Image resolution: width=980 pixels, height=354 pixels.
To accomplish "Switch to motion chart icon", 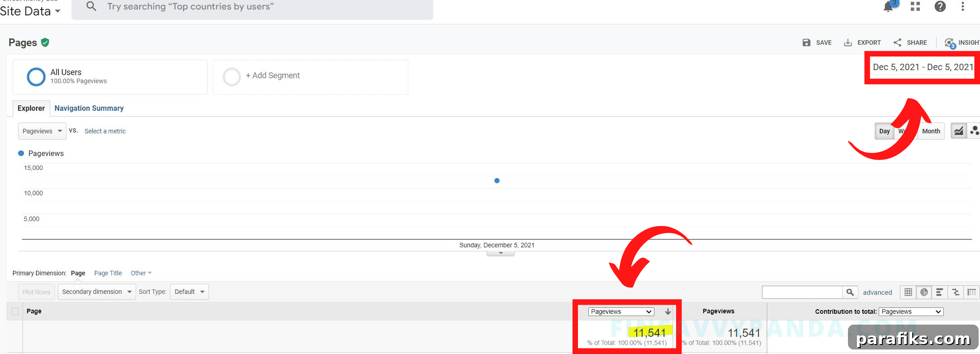I will 974,131.
